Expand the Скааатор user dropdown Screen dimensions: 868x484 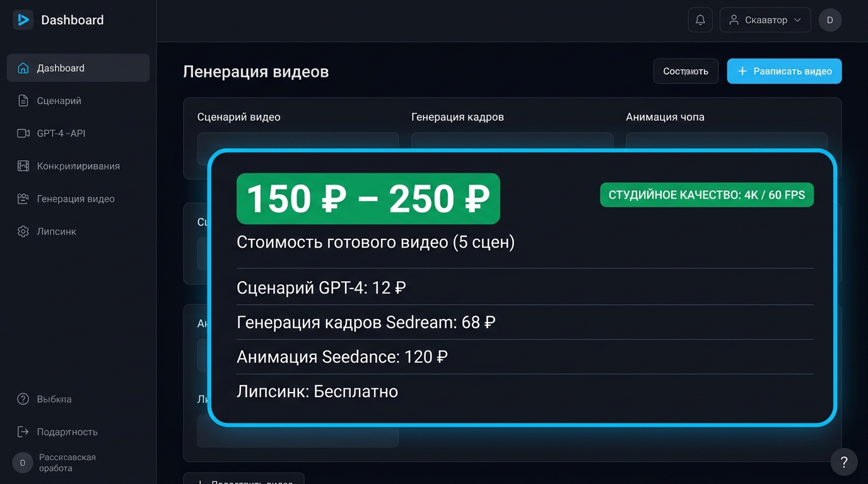tap(765, 20)
